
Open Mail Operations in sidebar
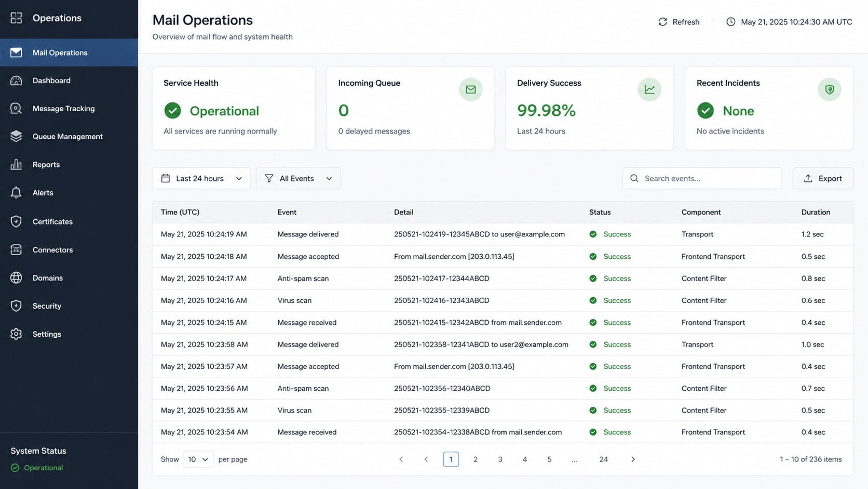[69, 52]
